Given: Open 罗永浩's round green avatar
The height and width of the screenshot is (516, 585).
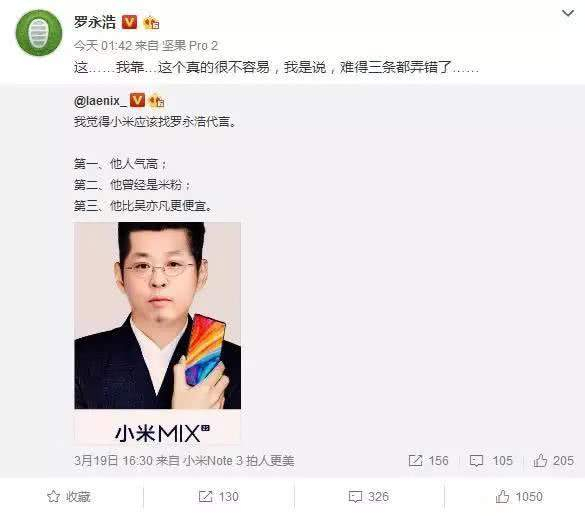Looking at the screenshot, I should point(39,33).
